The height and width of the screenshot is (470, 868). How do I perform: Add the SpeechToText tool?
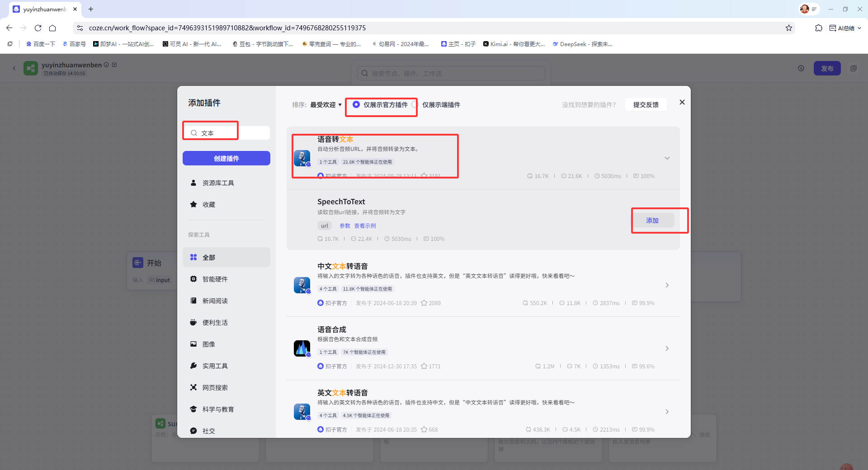point(652,221)
